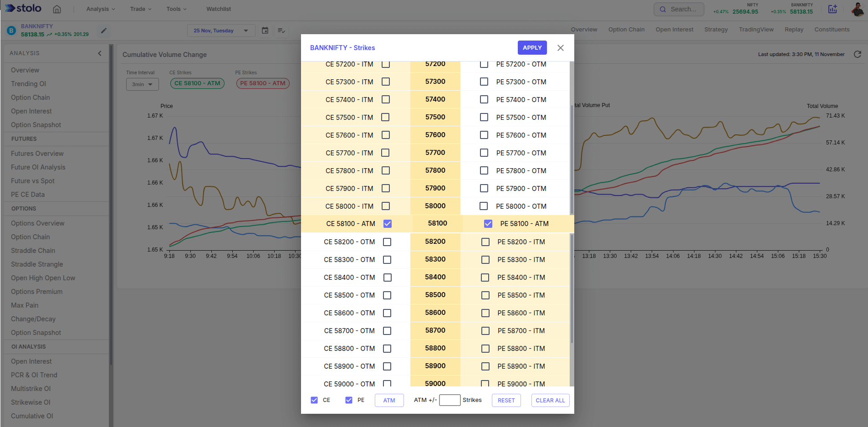Click the user profile avatar

(x=858, y=9)
